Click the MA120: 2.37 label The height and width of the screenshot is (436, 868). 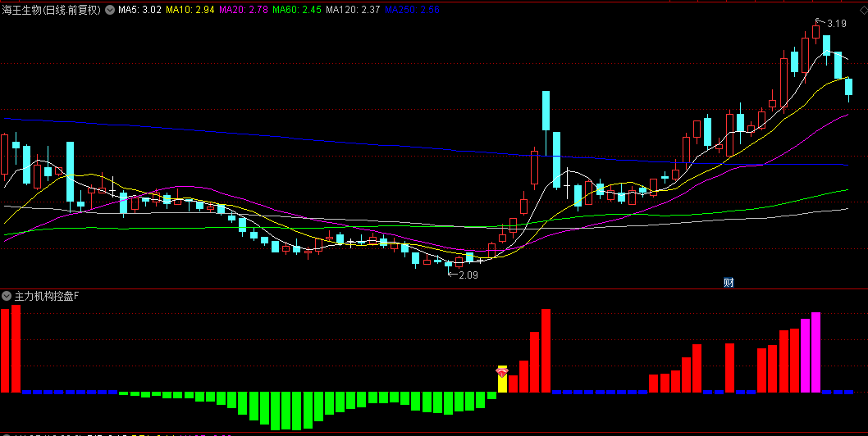(x=353, y=10)
